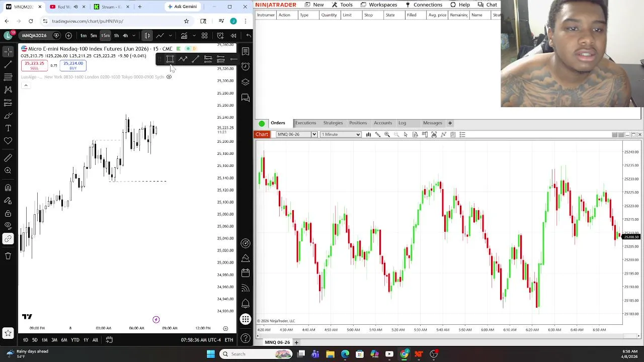Open the weather widget Rainy days ahead
The width and height of the screenshot is (644, 362).
26,354
